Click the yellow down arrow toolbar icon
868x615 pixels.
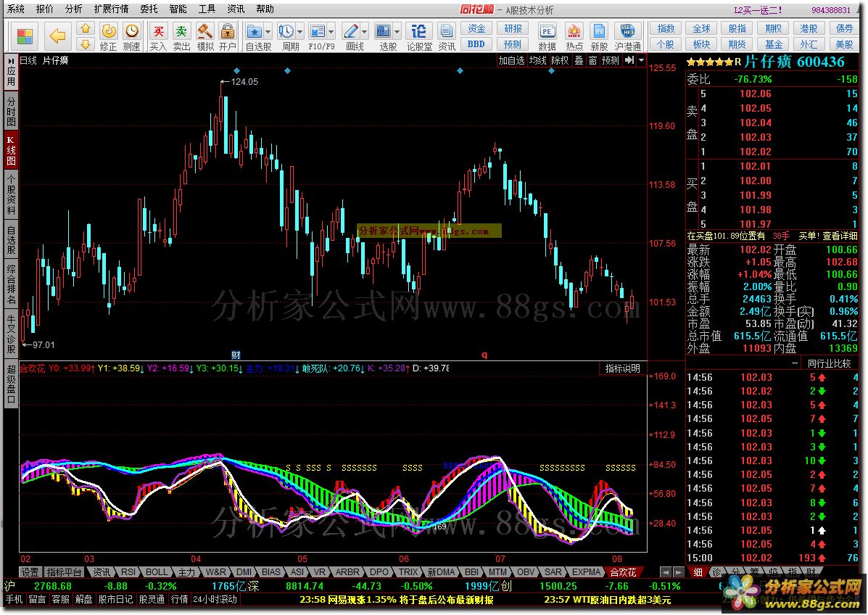(x=86, y=44)
